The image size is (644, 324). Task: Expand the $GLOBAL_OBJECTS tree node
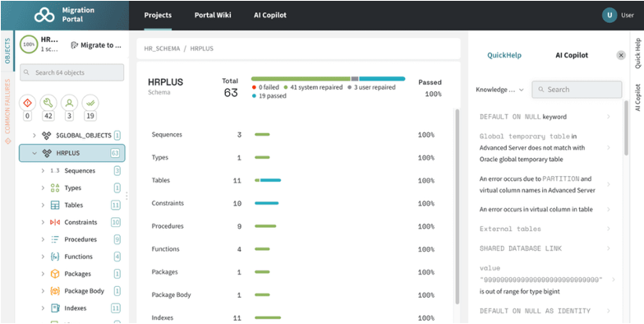tap(34, 135)
